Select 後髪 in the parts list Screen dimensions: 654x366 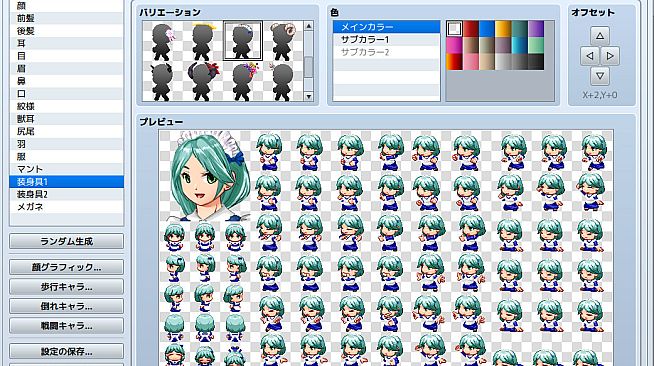[x=66, y=31]
